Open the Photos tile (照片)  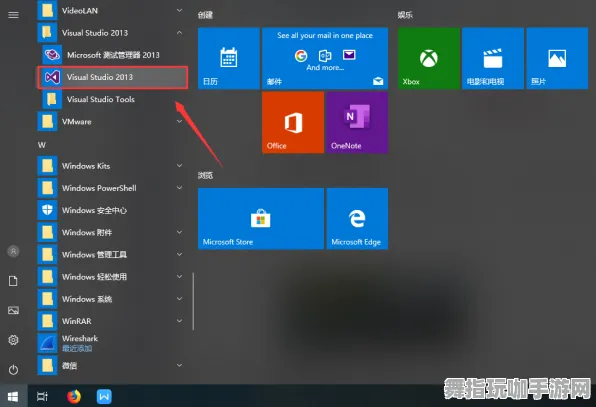pyautogui.click(x=557, y=58)
